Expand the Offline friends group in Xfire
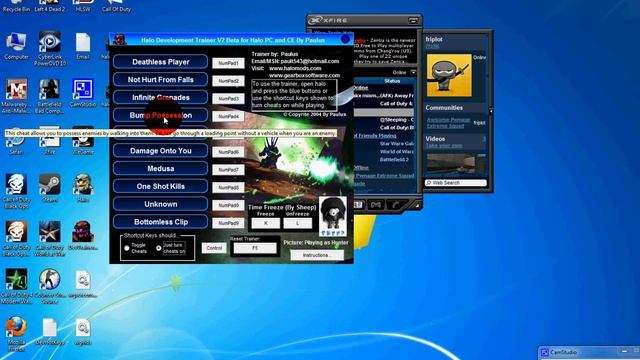The height and width of the screenshot is (360, 640). [x=361, y=168]
